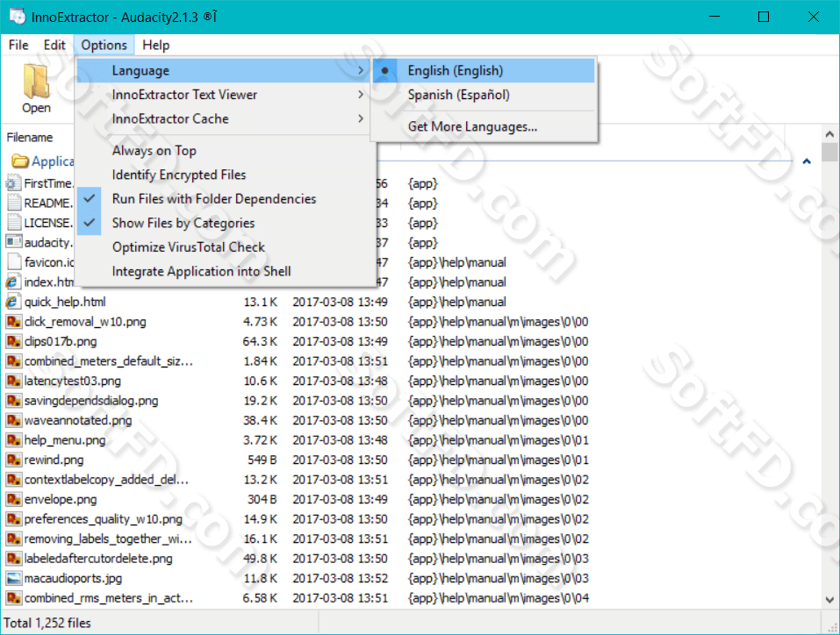
Task: Click the Application Files folder icon
Action: 20,161
